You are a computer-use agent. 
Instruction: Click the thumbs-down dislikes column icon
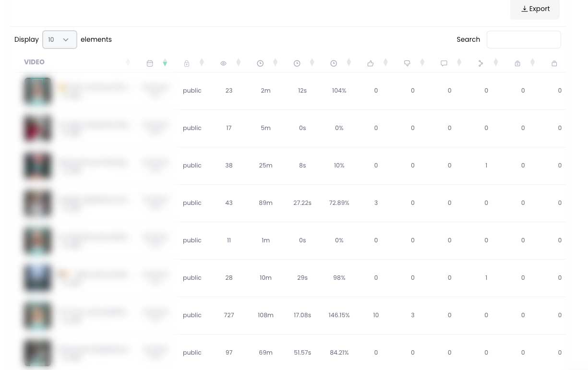click(x=407, y=63)
